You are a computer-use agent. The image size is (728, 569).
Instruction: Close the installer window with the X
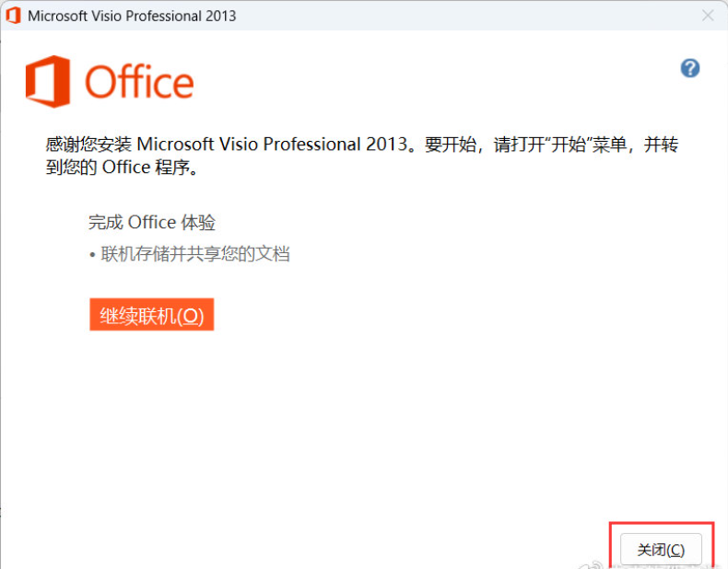point(708,16)
